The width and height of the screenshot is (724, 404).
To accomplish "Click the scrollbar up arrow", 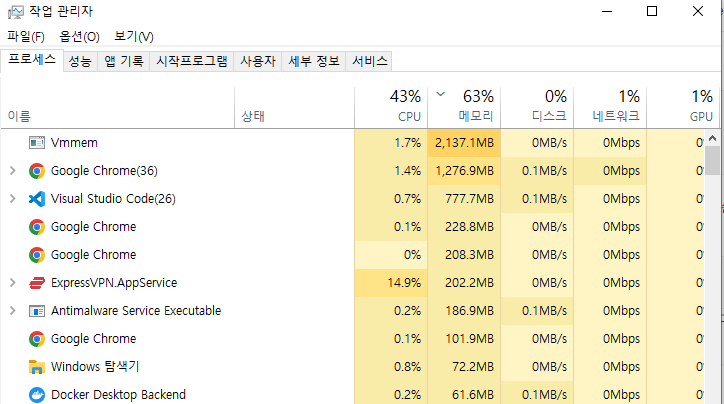I will (712, 138).
